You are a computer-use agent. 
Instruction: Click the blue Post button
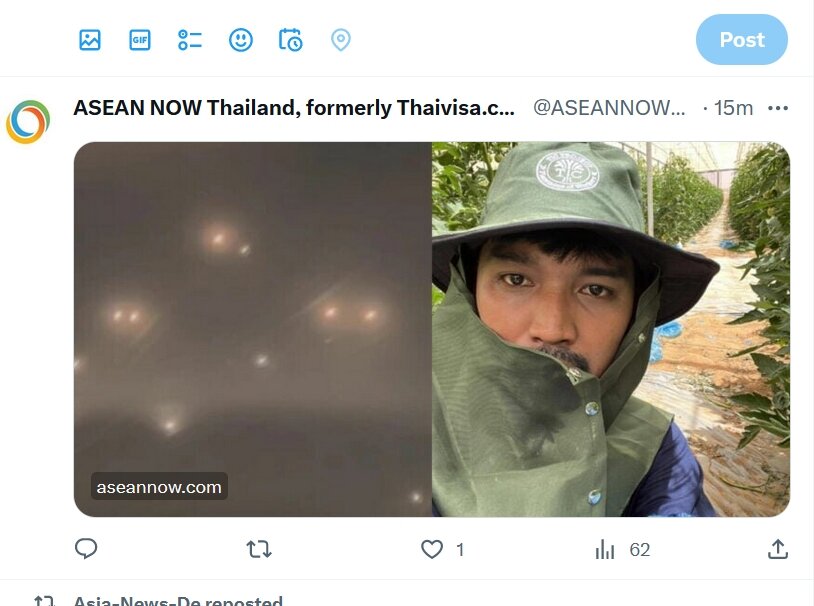pos(742,39)
